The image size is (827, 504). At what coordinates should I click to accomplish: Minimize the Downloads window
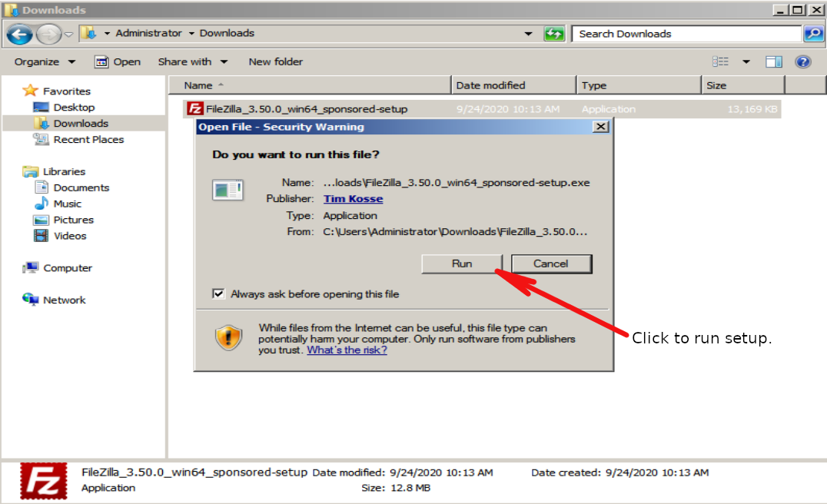coord(780,9)
